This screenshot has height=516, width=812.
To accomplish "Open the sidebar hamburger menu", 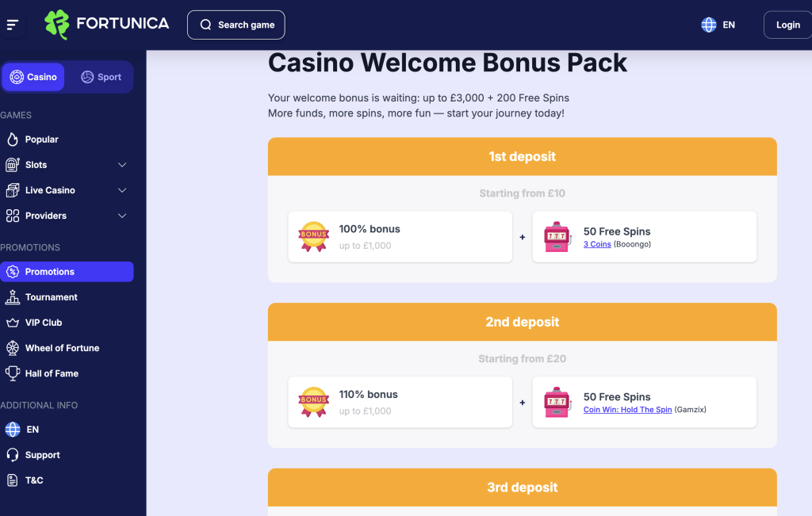I will 13,24.
